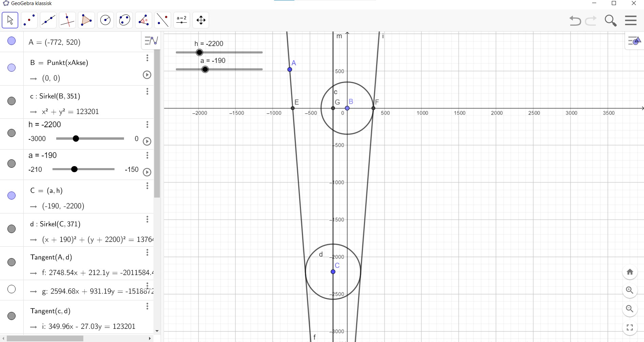This screenshot has width=644, height=342.
Task: Toggle visibility of Tangent(c, d)
Action: pyautogui.click(x=12, y=316)
